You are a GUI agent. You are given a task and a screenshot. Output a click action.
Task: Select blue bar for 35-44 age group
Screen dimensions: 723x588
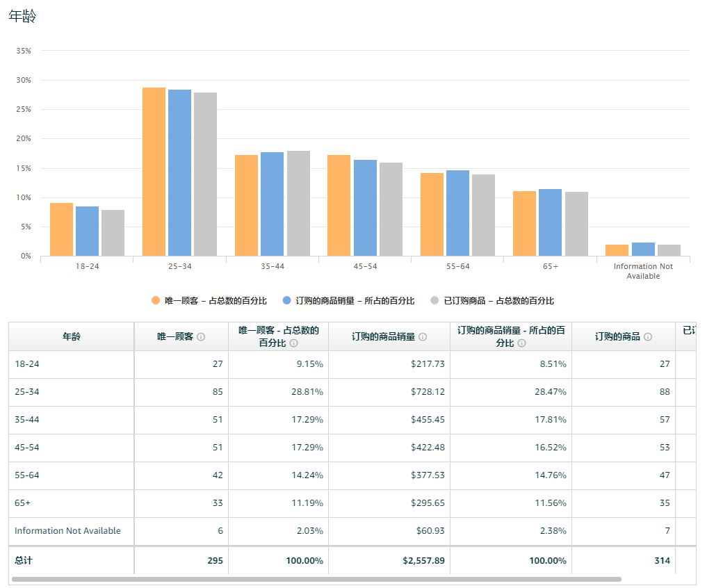pyautogui.click(x=272, y=204)
